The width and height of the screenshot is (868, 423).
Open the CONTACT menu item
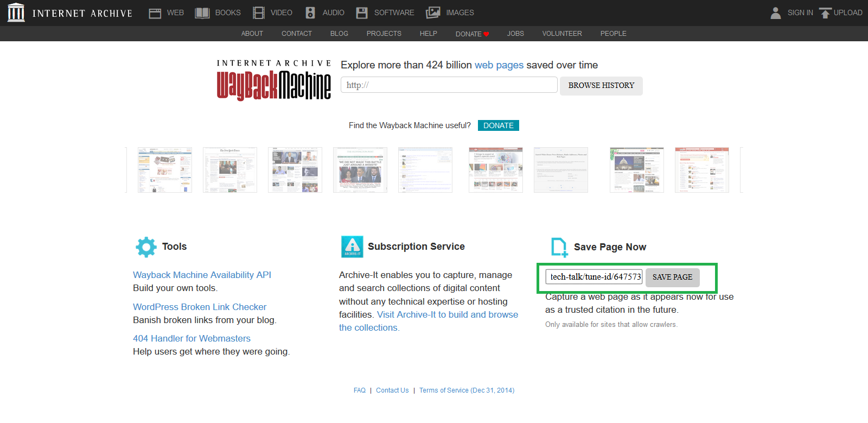pyautogui.click(x=297, y=34)
